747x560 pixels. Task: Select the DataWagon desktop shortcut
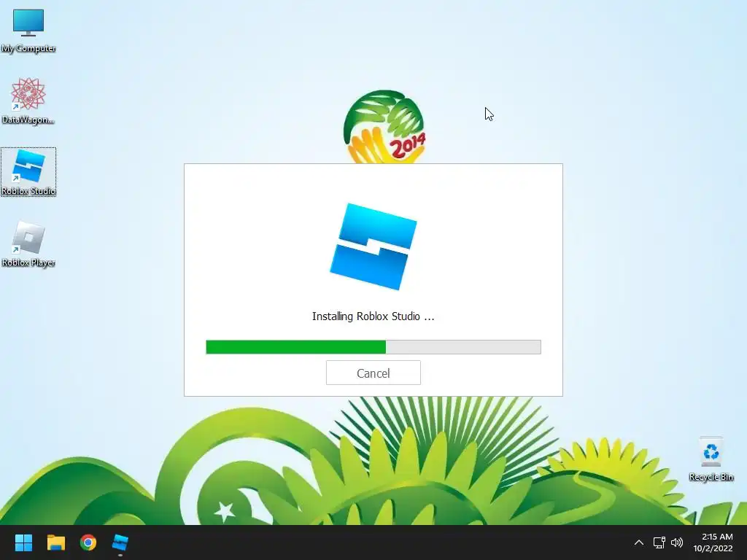(28, 101)
